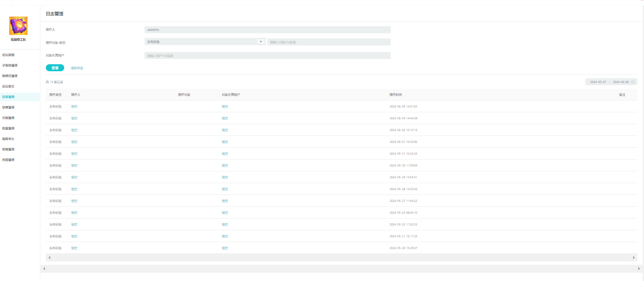
Task: Click the page-level right scroll arrow
Action: 640,268
